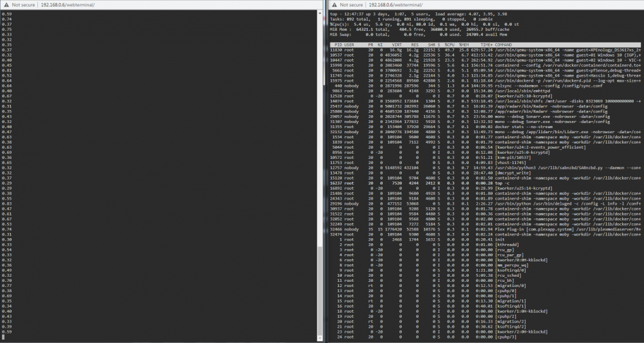The width and height of the screenshot is (644, 343).
Task: Select the [mm_percpu_wq] process row
Action: pyautogui.click(x=485, y=265)
